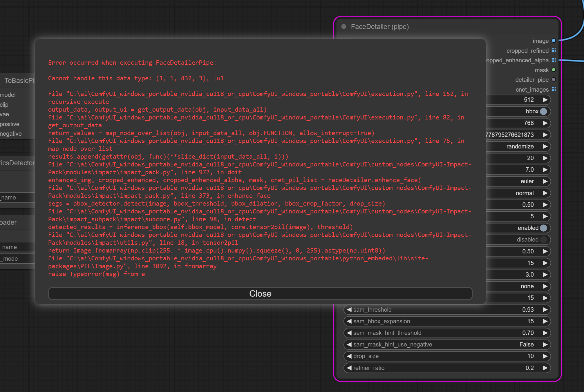Click the cropped_refined output grid icon
This screenshot has height=392, width=584.
pyautogui.click(x=554, y=50)
